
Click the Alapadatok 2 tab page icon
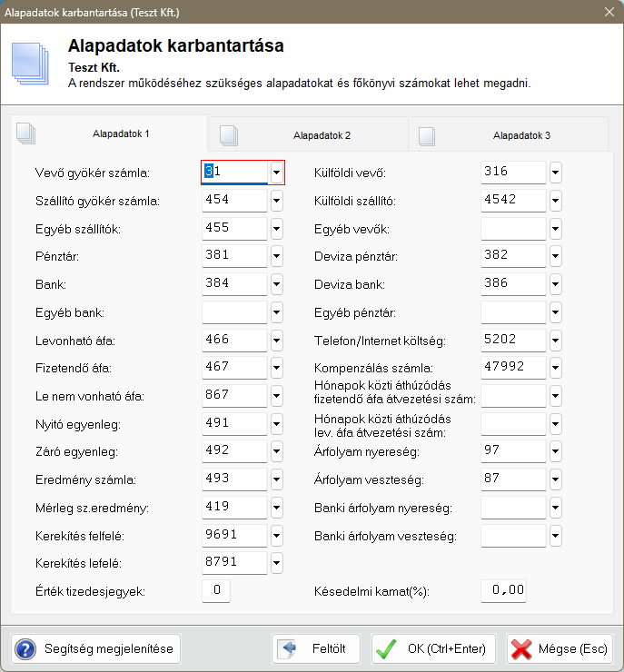(228, 135)
